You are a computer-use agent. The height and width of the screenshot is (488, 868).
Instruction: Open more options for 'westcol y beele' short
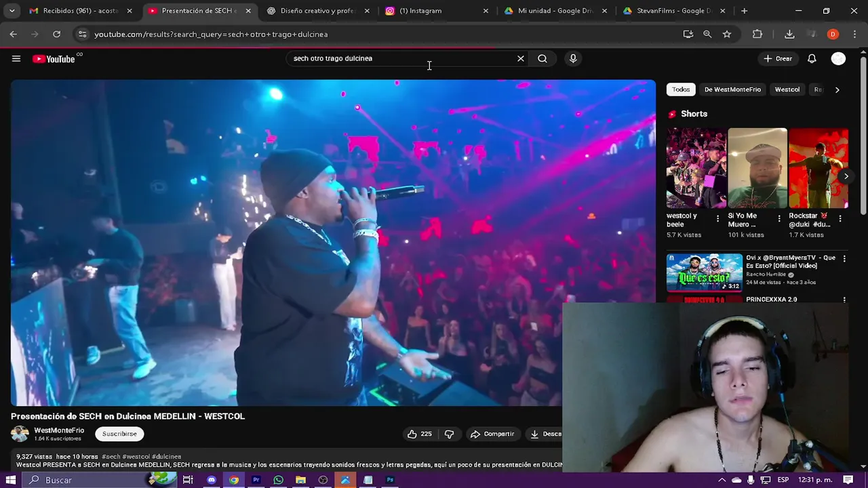[x=717, y=219]
